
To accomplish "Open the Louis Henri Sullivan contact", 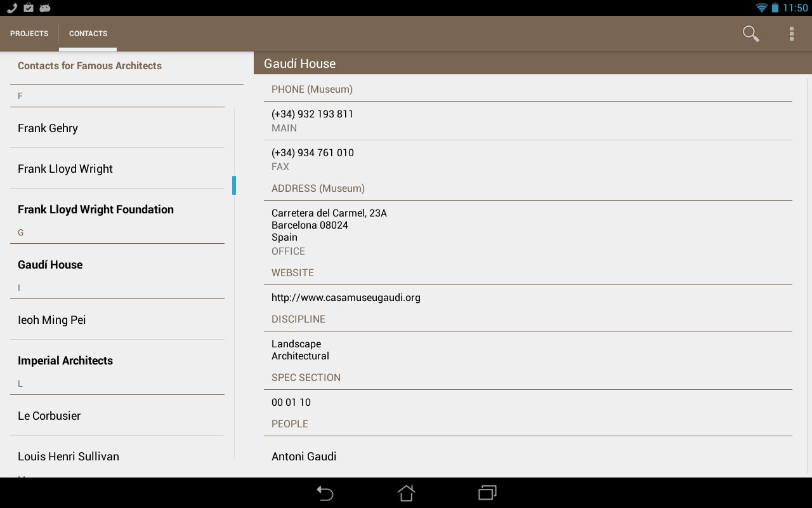I will (117, 457).
